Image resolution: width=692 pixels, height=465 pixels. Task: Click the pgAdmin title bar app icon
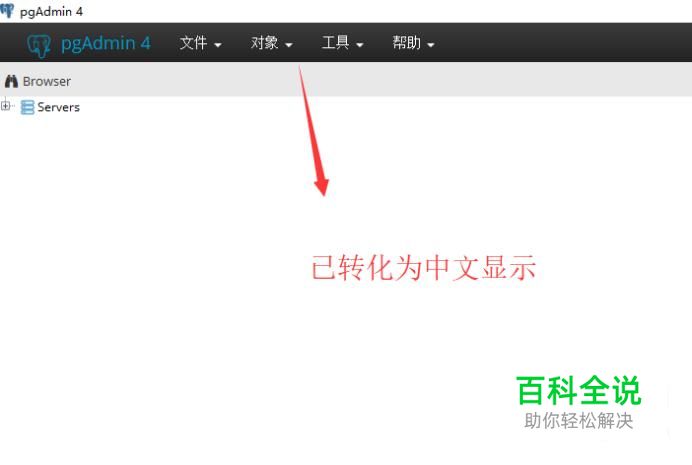(x=7, y=11)
